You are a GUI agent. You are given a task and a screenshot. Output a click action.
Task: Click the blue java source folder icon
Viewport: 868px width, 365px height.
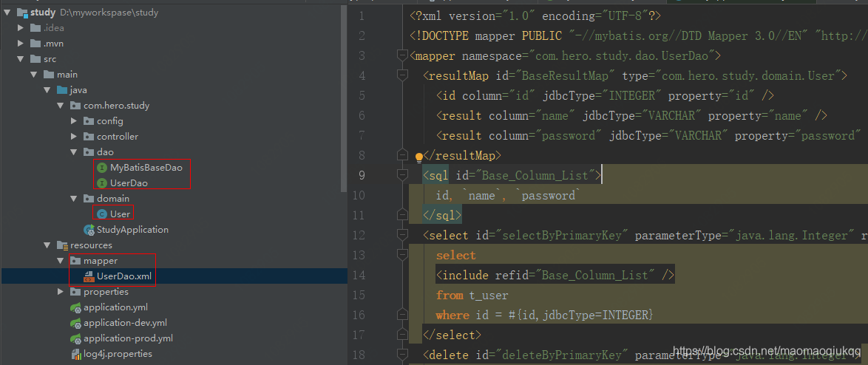coord(61,89)
